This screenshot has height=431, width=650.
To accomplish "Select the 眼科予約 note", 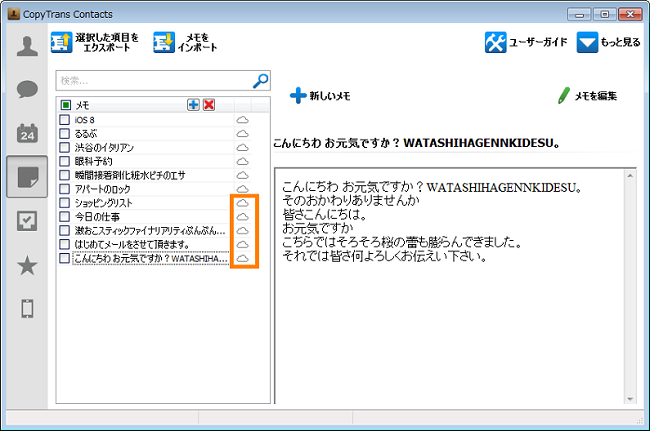I will 93,161.
